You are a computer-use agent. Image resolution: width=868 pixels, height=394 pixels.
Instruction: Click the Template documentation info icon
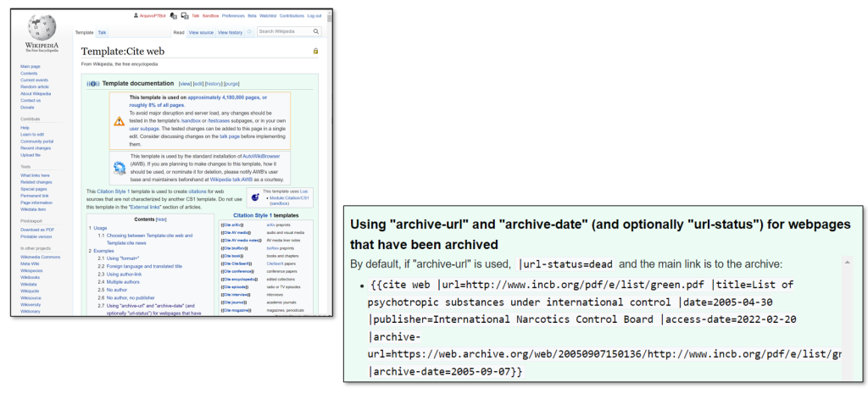coord(93,84)
